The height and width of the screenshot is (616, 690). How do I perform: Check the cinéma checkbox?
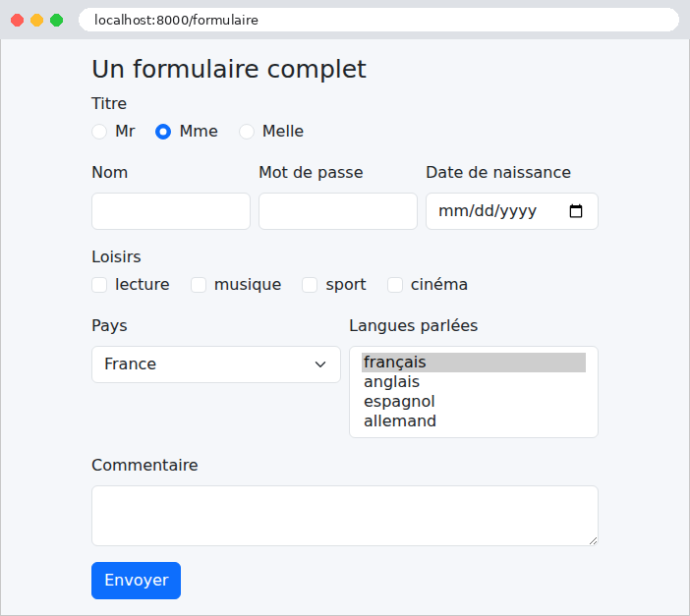pyautogui.click(x=395, y=285)
